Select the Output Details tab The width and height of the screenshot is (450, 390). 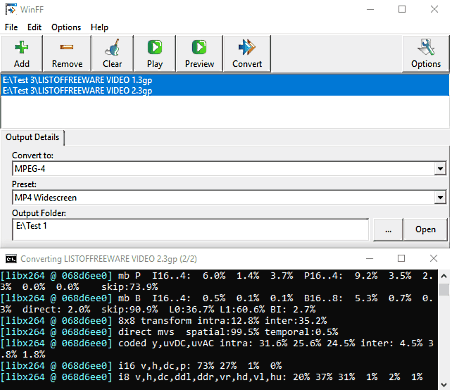coord(32,137)
